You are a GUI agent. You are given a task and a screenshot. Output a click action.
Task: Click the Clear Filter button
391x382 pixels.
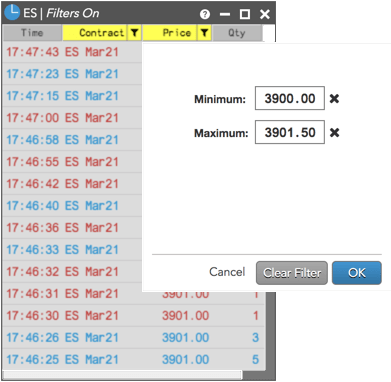pos(292,273)
